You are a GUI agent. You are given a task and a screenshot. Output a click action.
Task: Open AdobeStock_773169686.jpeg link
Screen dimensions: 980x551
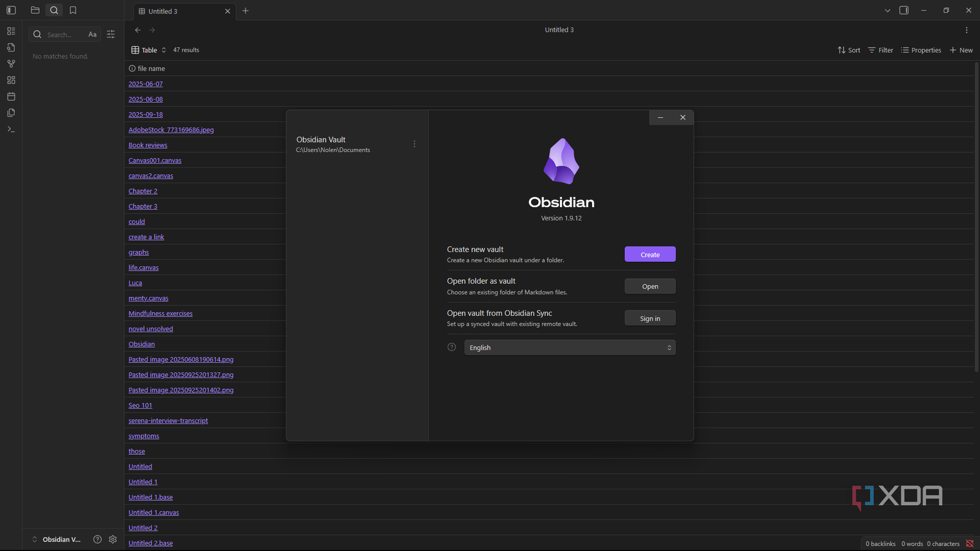(171, 129)
